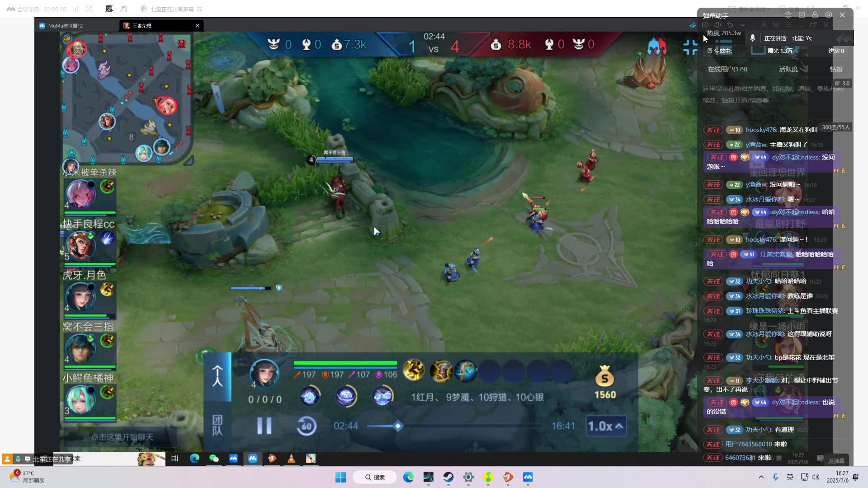Open WeChat in shared-screen taskbar
The height and width of the screenshot is (488, 868).
tap(214, 459)
